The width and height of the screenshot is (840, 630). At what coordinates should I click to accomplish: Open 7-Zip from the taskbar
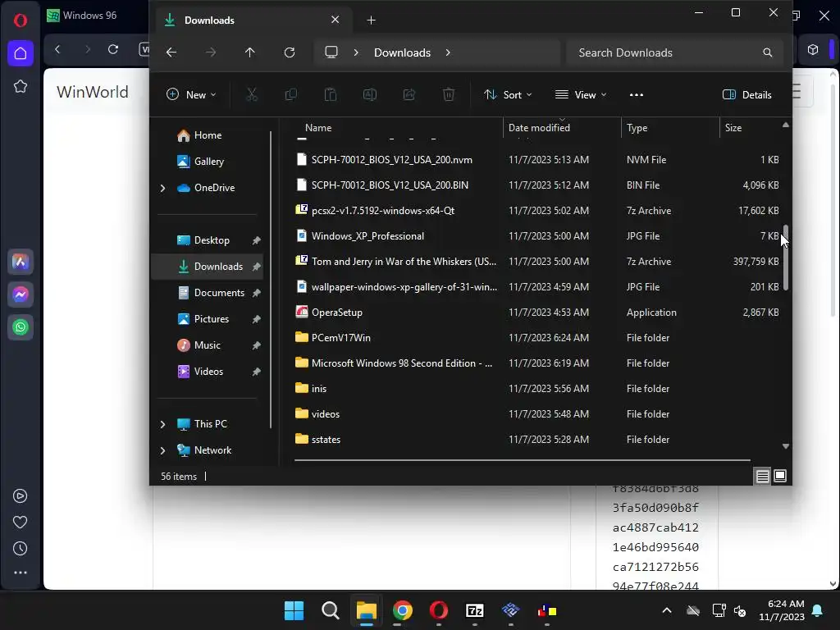pos(475,610)
